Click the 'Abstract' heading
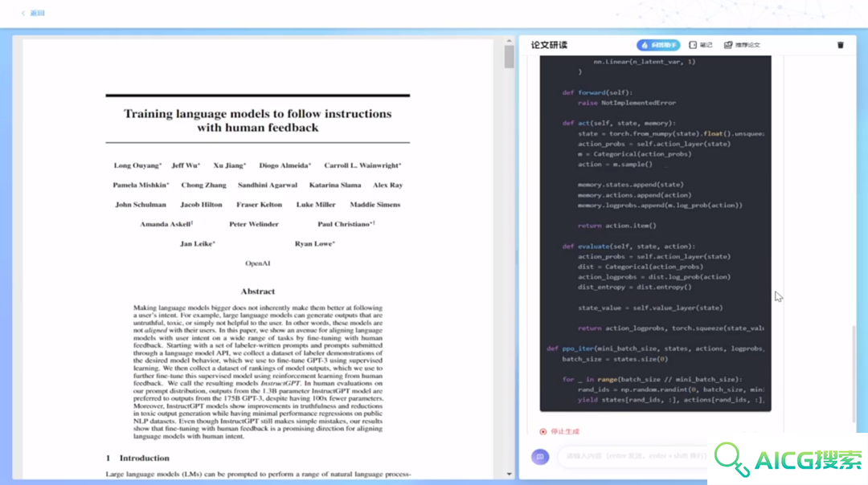This screenshot has height=485, width=868. 257,291
